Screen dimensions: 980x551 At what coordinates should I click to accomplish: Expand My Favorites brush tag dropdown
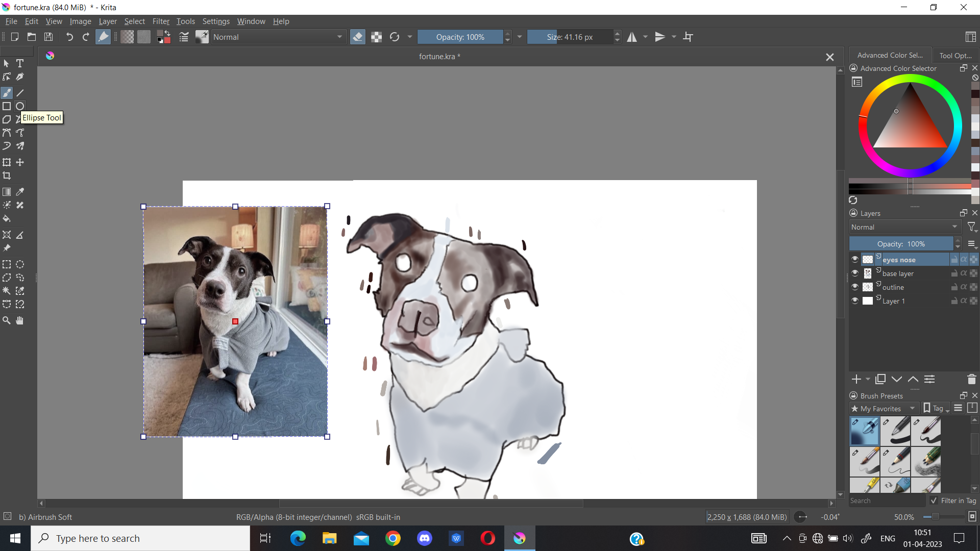(x=884, y=408)
